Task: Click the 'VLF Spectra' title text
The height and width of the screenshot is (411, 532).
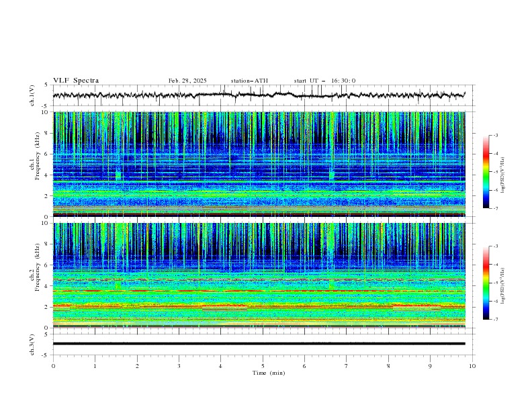Action: [x=76, y=81]
